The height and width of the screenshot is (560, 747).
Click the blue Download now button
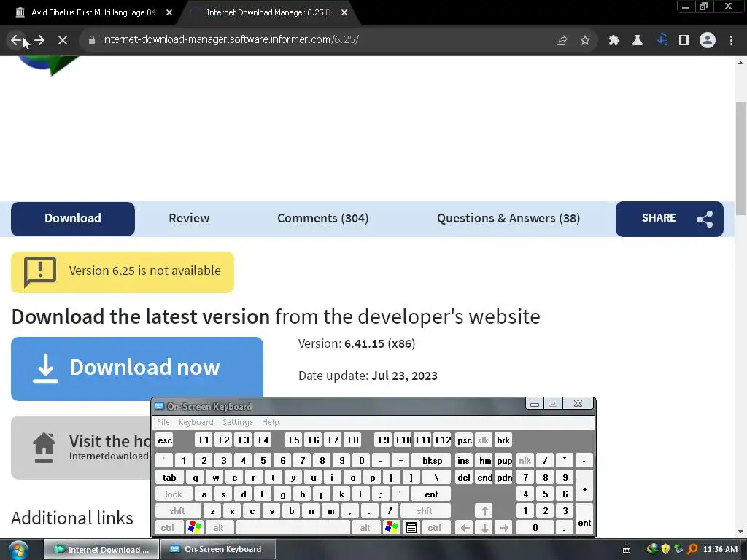click(137, 368)
